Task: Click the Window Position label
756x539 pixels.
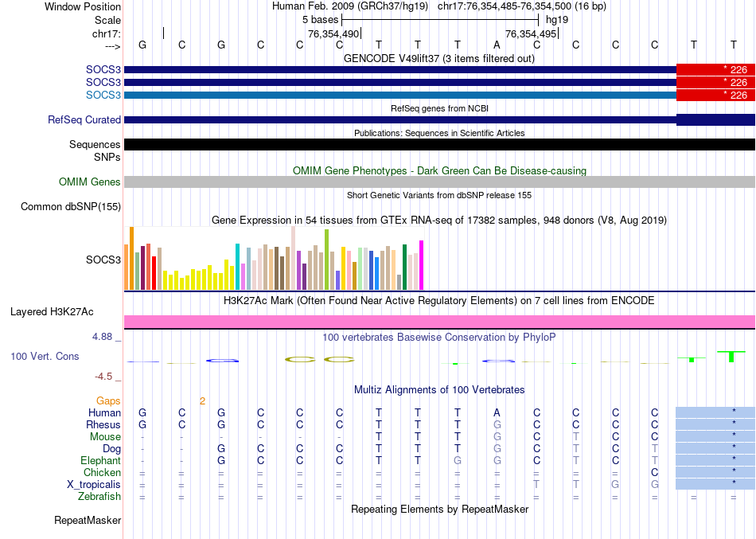Action: tap(83, 6)
